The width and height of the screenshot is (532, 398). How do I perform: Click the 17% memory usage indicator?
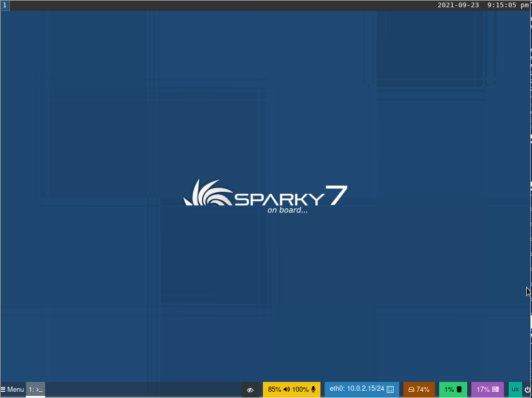(487, 390)
